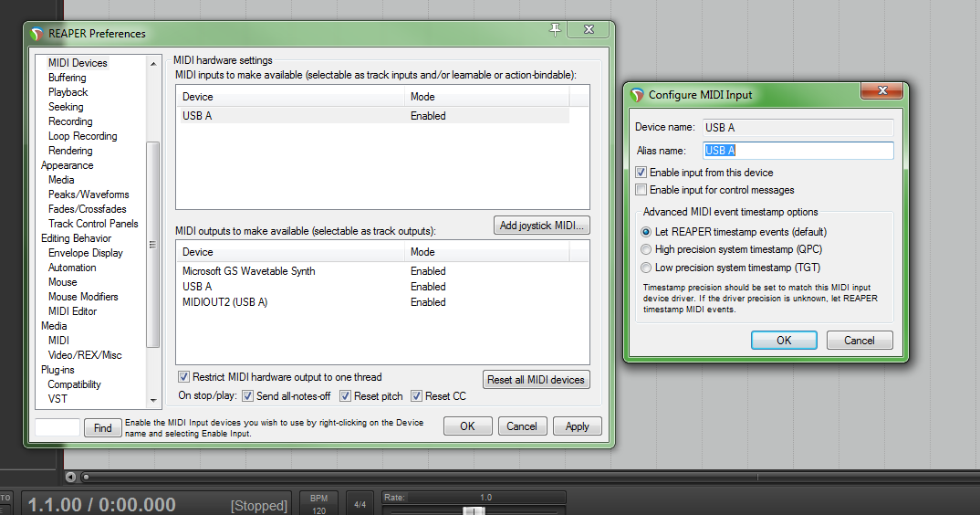Open Peaks/Waveforms preferences page
Screen dimensions: 980x515
pos(89,194)
